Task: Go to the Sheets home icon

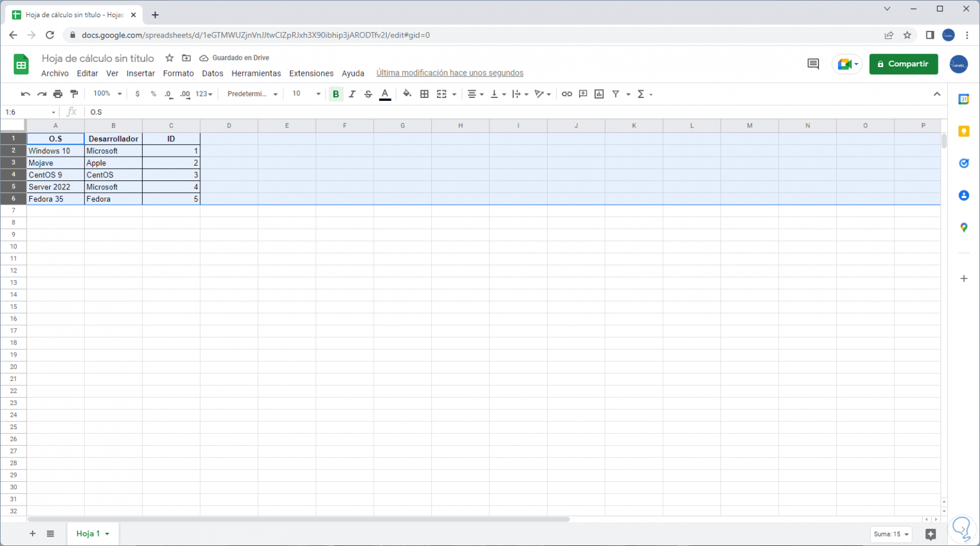Action: (21, 64)
